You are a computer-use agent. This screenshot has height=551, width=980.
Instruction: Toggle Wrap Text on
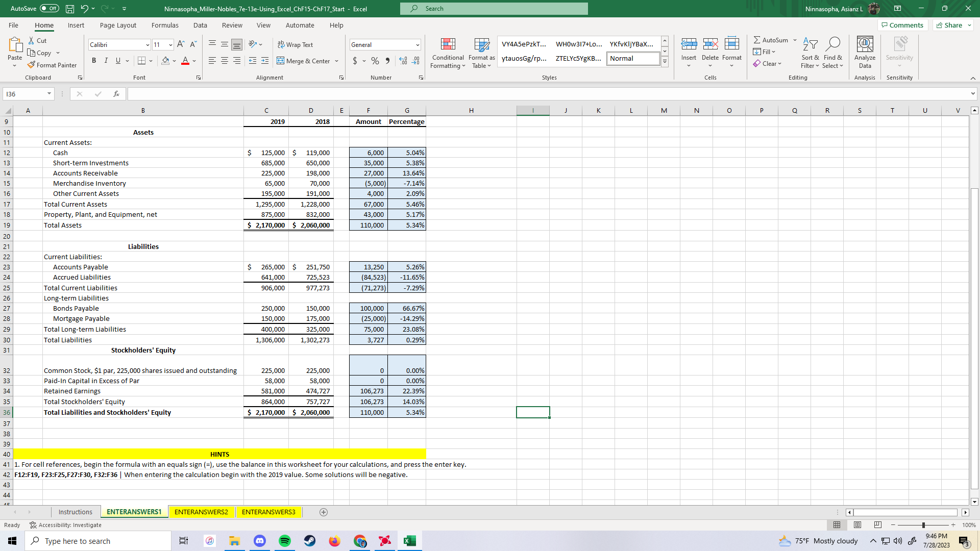tap(295, 44)
